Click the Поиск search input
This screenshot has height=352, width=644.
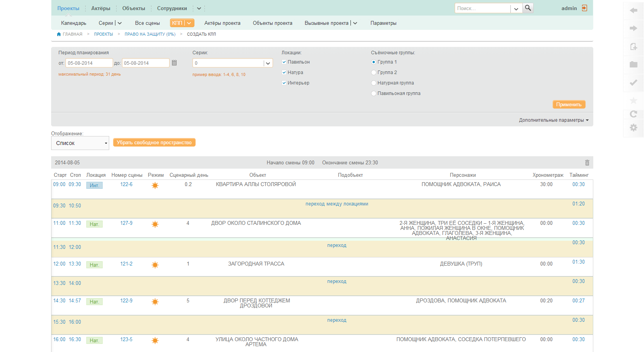pos(483,9)
